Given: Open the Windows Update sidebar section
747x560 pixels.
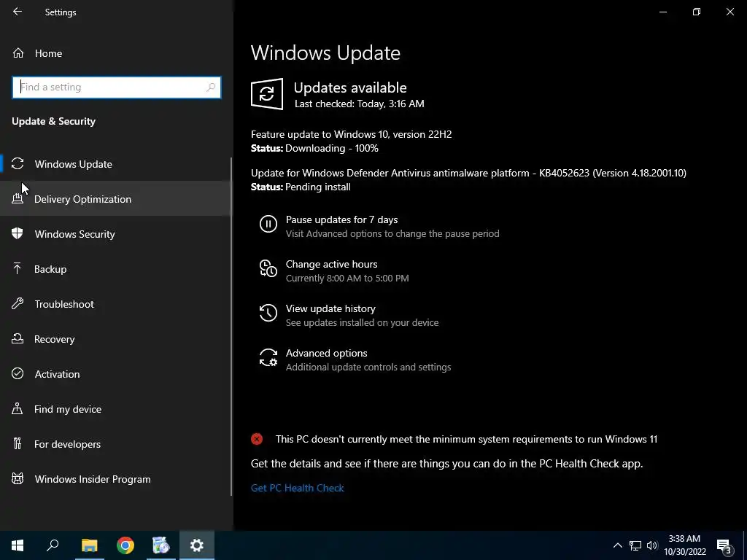Looking at the screenshot, I should click(x=116, y=164).
